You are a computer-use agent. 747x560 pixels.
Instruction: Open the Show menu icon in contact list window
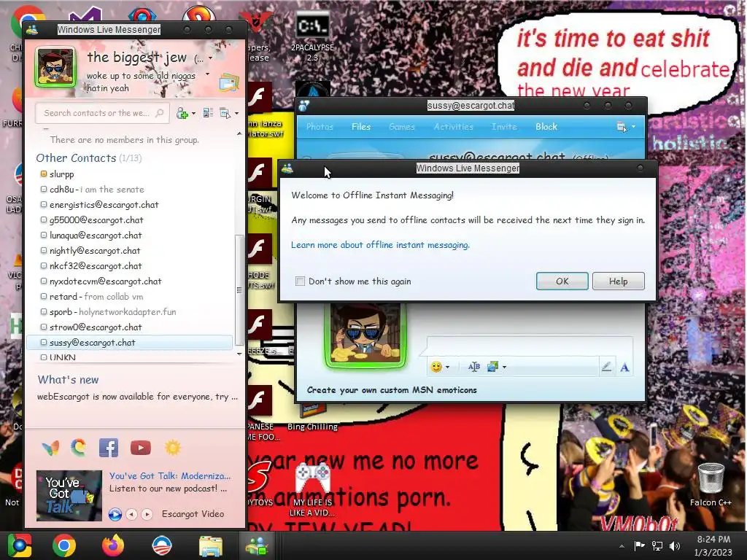pos(225,113)
